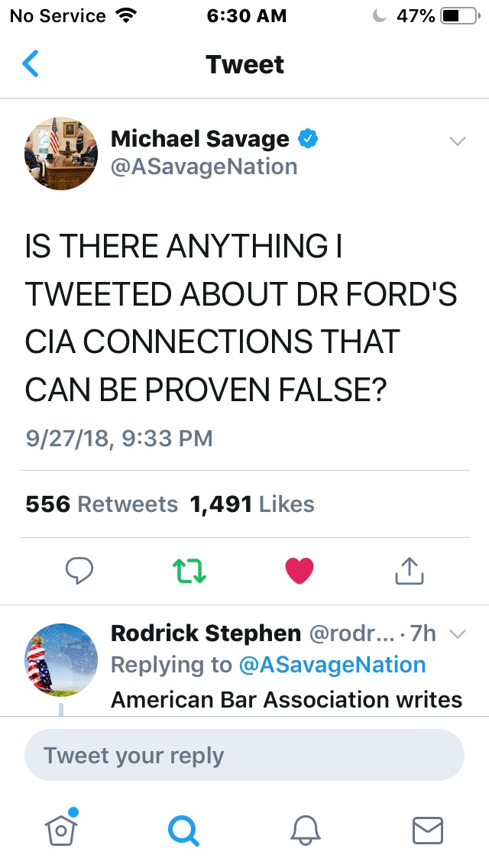Screen dimensions: 489x868
Task: Tap the Tweet your reply field
Action: (x=244, y=756)
